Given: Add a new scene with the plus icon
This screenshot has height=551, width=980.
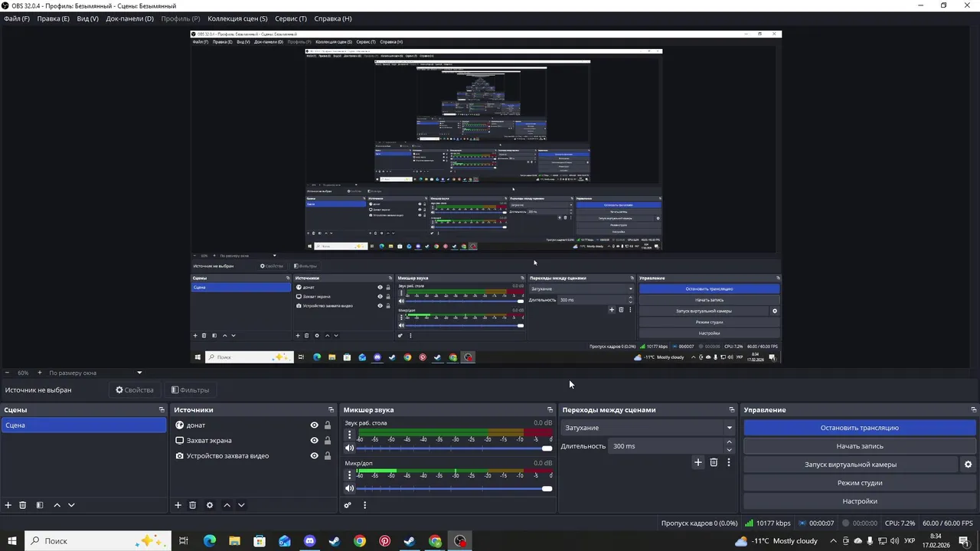Looking at the screenshot, I should coord(8,505).
